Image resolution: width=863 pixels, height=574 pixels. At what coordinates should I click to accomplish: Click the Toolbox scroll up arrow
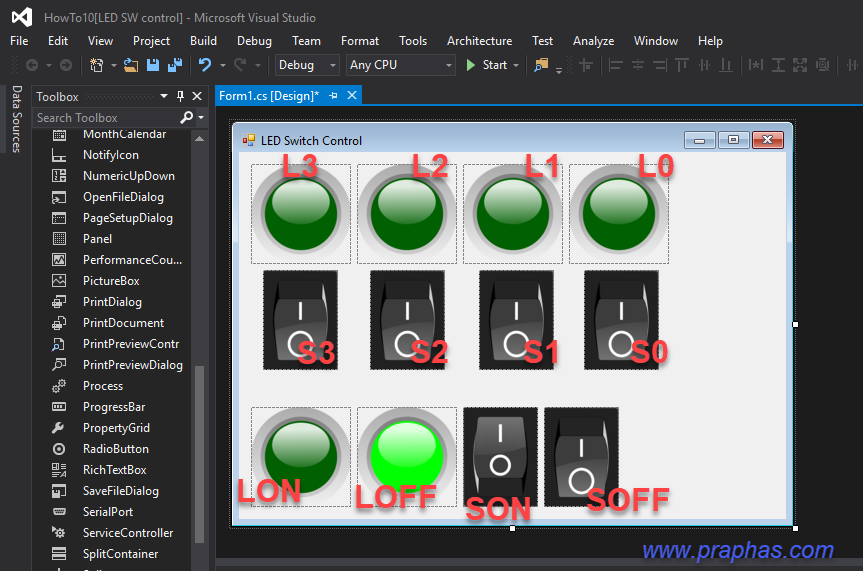point(200,139)
